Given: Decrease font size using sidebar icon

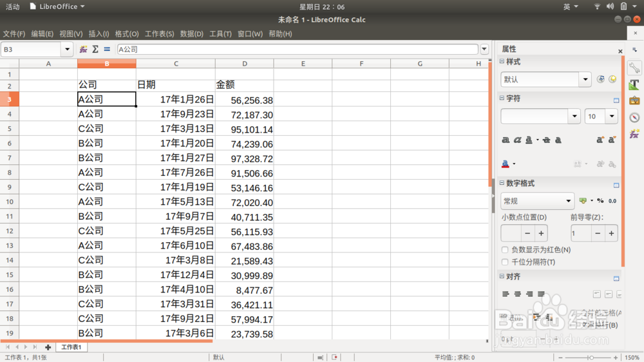Looking at the screenshot, I should 612,140.
